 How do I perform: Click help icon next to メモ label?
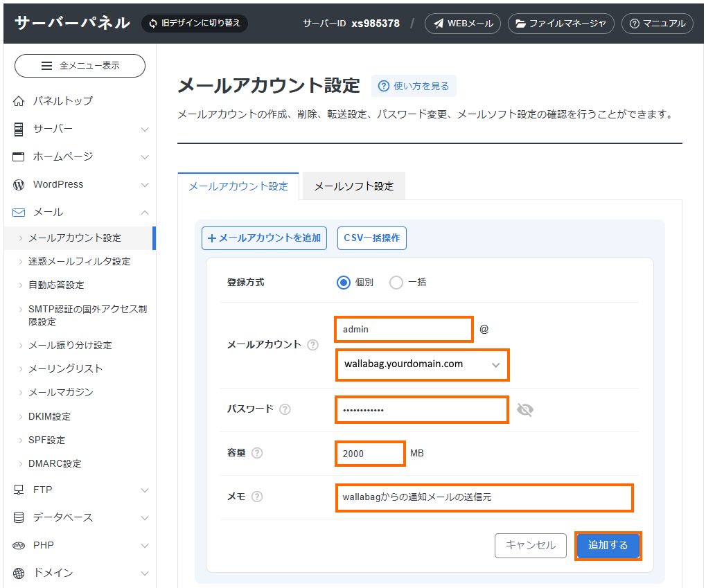pos(257,497)
